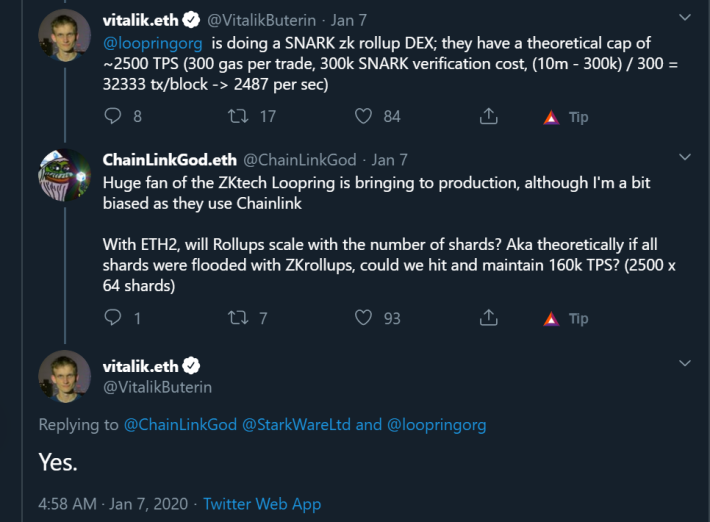
Task: Open the Twitter Web App link
Action: [262, 504]
